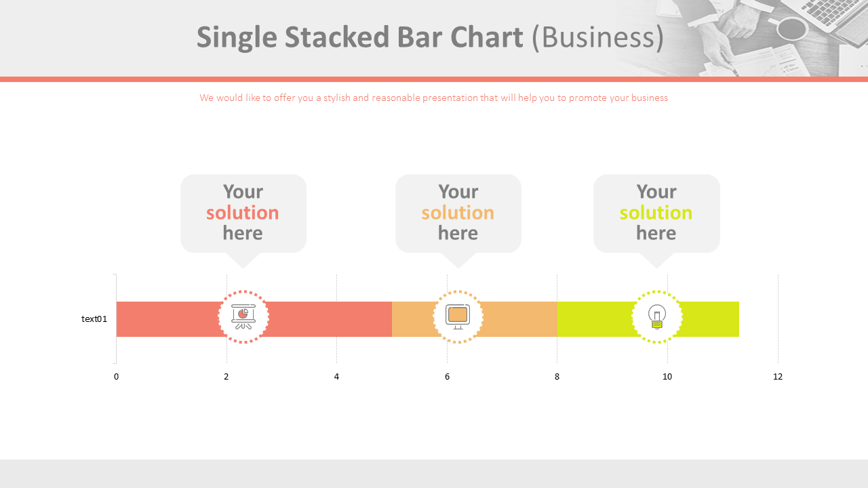The width and height of the screenshot is (868, 488).
Task: Click the orange bar segment
Action: tap(515, 319)
